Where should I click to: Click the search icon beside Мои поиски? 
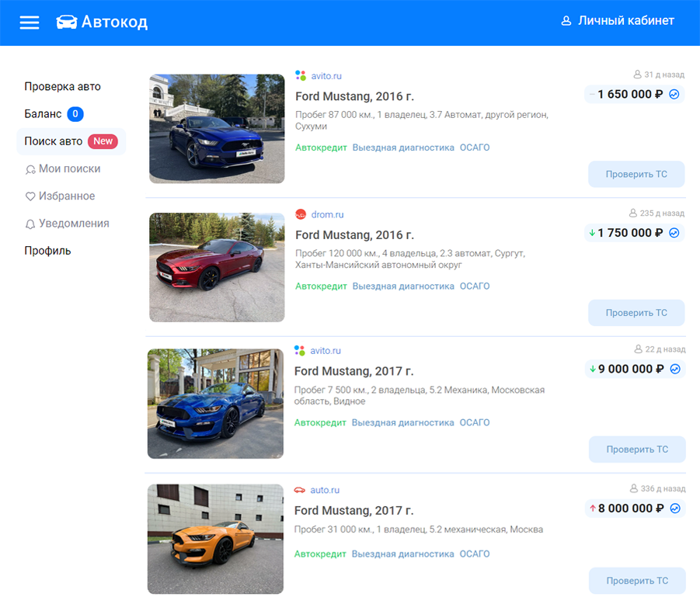point(30,169)
